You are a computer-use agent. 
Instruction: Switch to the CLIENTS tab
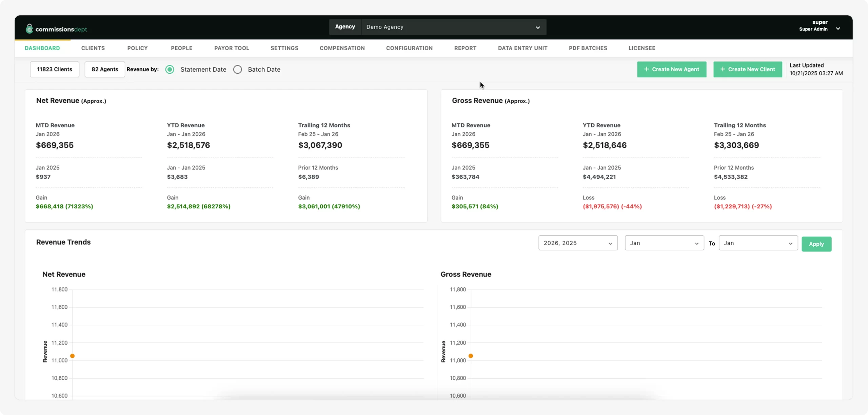pos(93,48)
